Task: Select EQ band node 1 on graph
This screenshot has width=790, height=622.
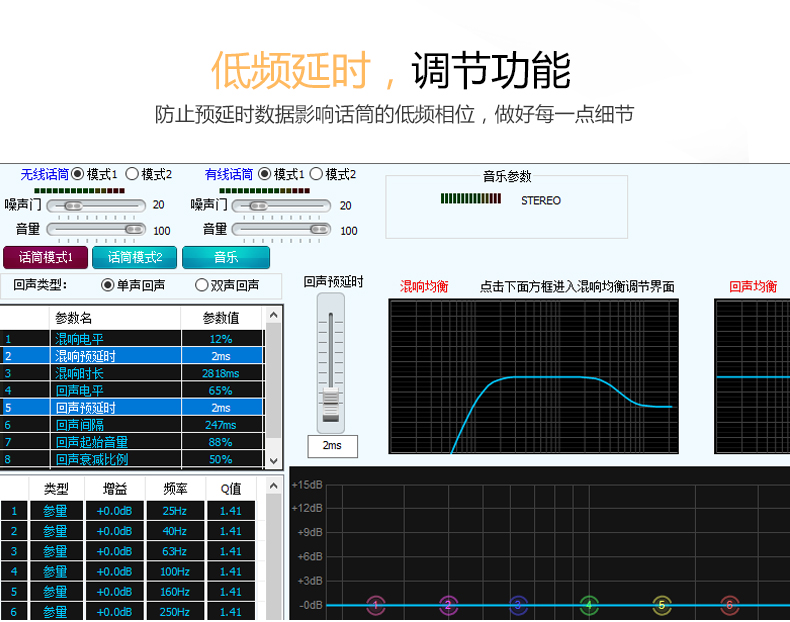Action: tap(375, 605)
